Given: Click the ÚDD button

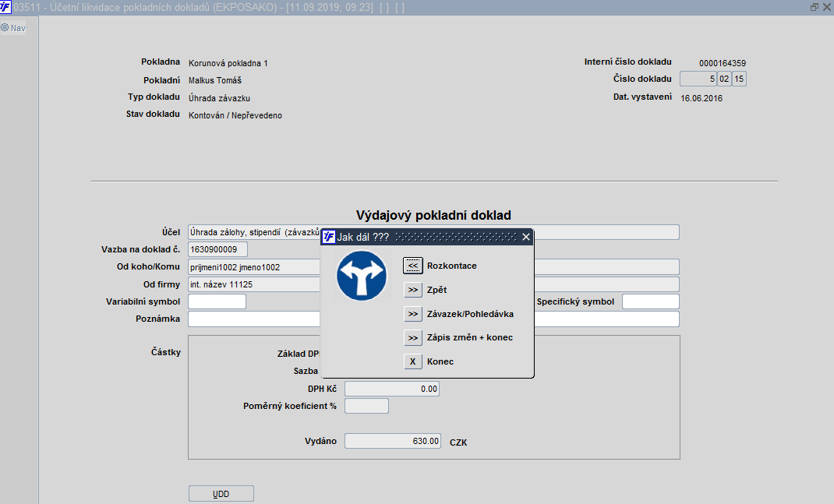Looking at the screenshot, I should pos(221,493).
